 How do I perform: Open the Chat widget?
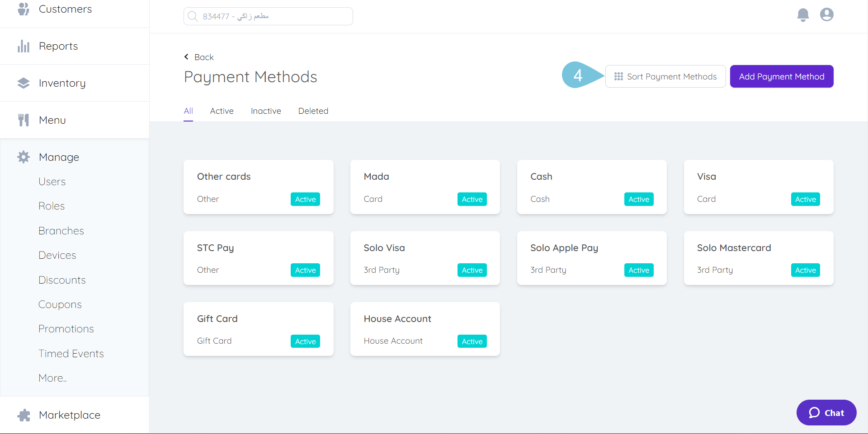826,412
